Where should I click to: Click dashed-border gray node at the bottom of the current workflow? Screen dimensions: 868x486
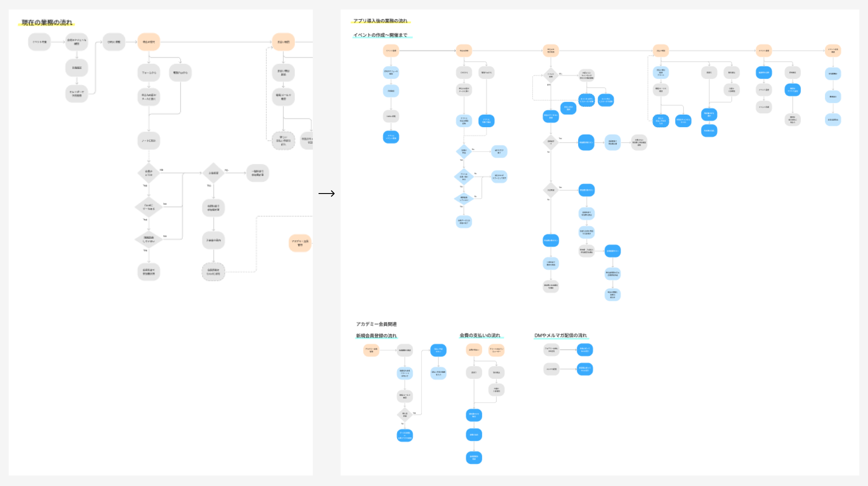[x=213, y=272]
